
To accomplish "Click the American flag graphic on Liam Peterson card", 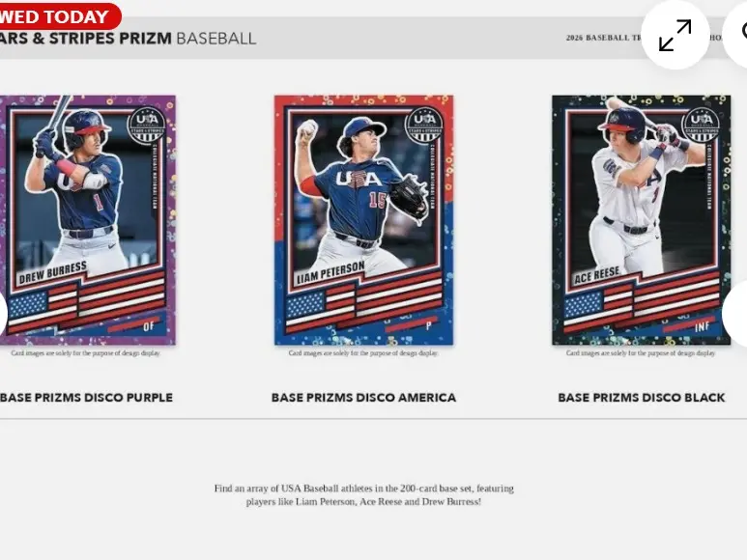I will pyautogui.click(x=363, y=302).
